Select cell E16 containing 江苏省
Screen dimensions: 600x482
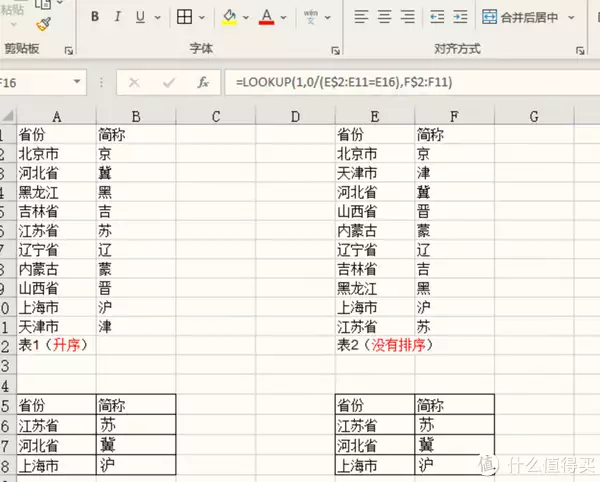click(375, 425)
